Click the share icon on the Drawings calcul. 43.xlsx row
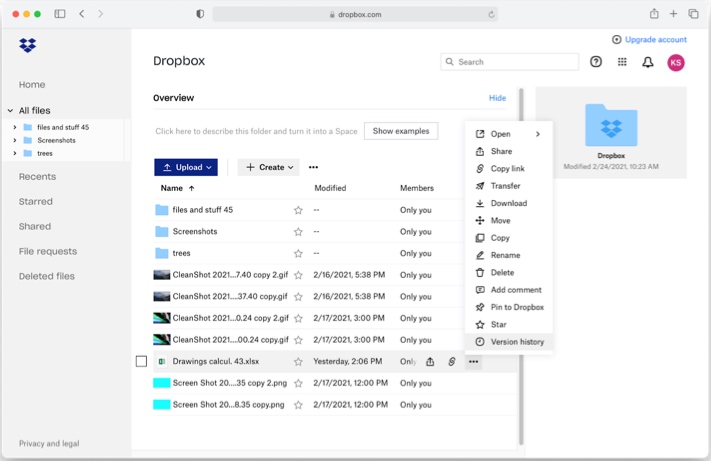Screen dimensions: 711x461 430,361
